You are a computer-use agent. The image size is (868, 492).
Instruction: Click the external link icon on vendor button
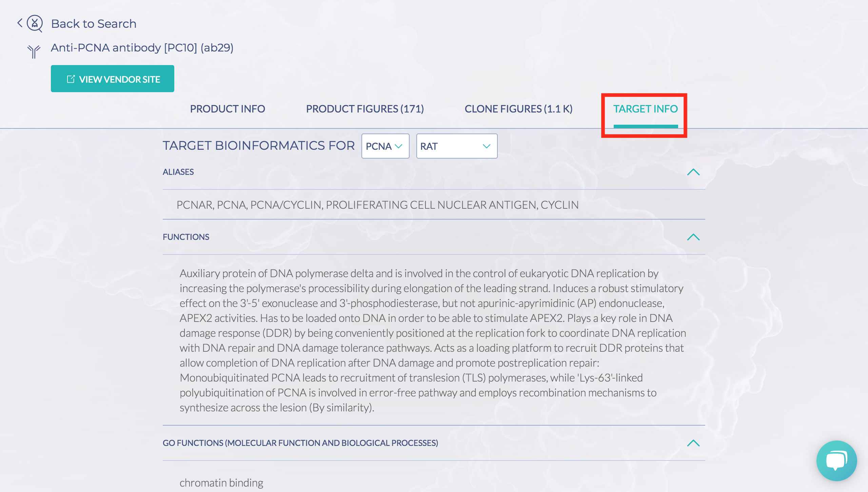[x=71, y=79]
